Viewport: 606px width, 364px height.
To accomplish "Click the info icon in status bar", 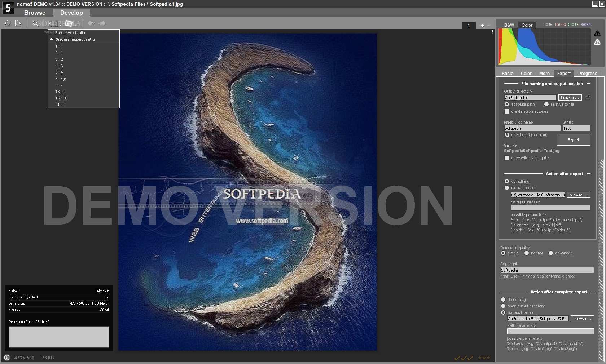I will (7, 358).
